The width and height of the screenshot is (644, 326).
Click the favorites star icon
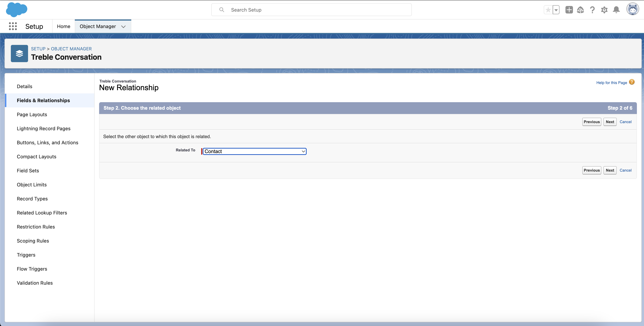pos(548,10)
